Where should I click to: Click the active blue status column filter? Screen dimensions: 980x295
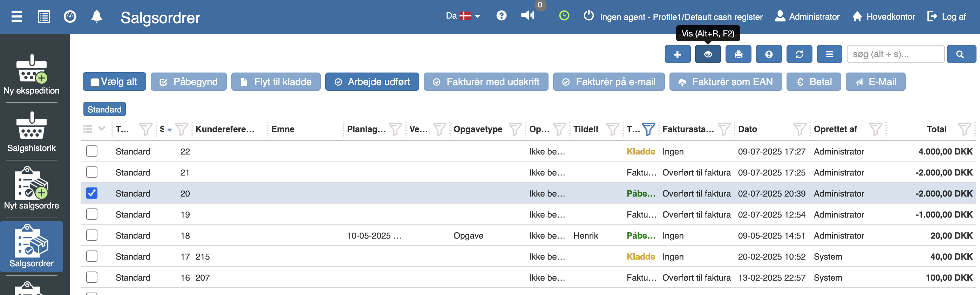pyautogui.click(x=648, y=129)
